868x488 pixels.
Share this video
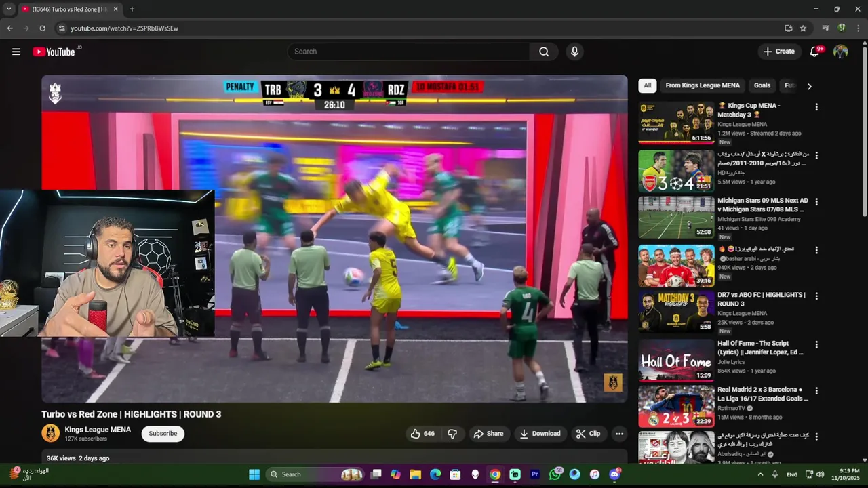click(488, 434)
